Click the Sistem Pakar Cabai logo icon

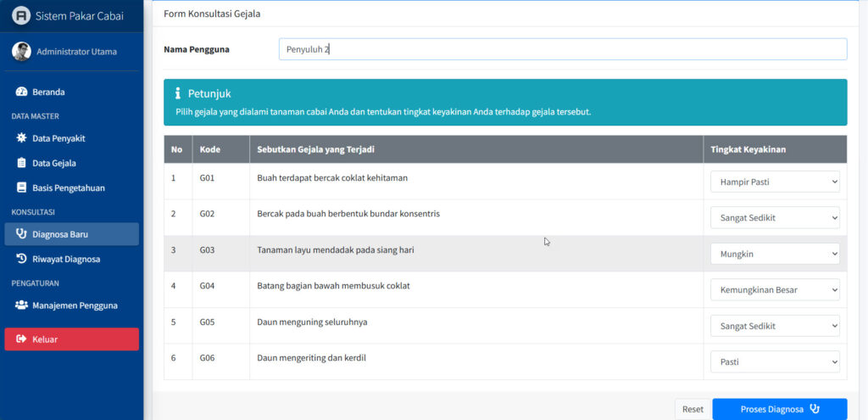21,16
